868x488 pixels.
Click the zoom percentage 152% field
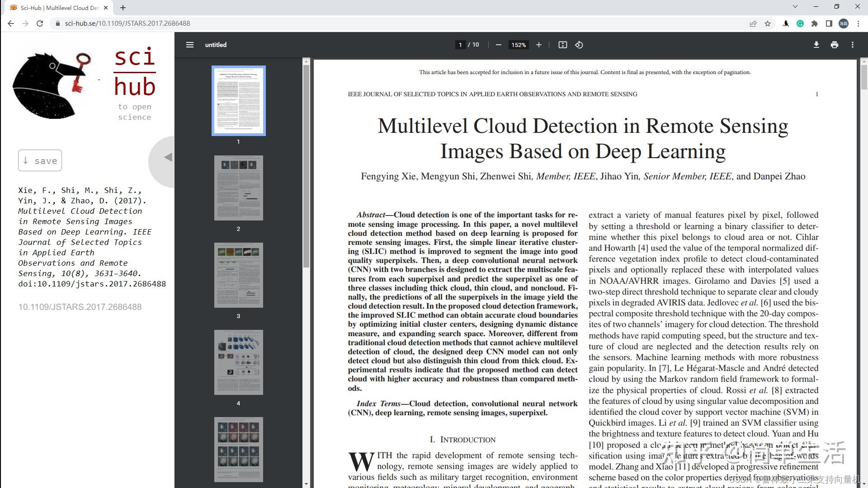[518, 45]
